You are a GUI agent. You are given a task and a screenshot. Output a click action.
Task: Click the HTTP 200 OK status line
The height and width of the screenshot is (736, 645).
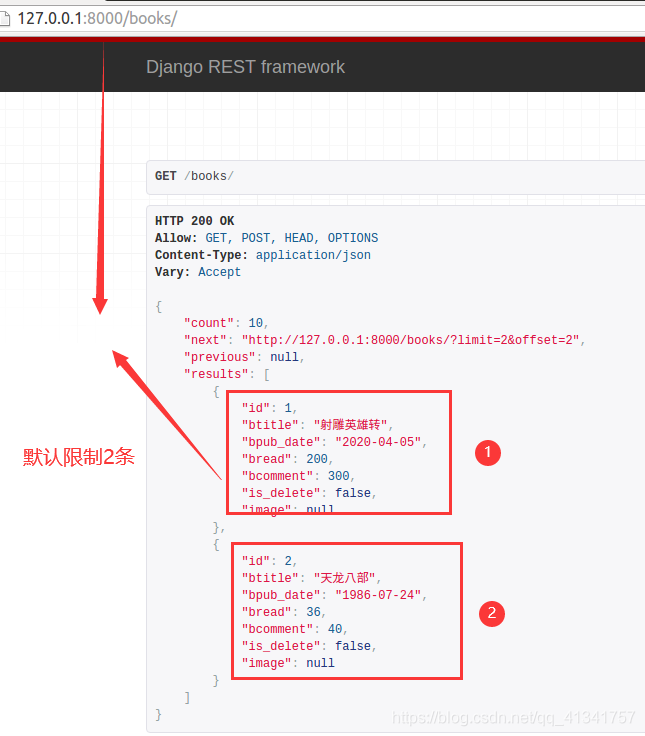(194, 221)
